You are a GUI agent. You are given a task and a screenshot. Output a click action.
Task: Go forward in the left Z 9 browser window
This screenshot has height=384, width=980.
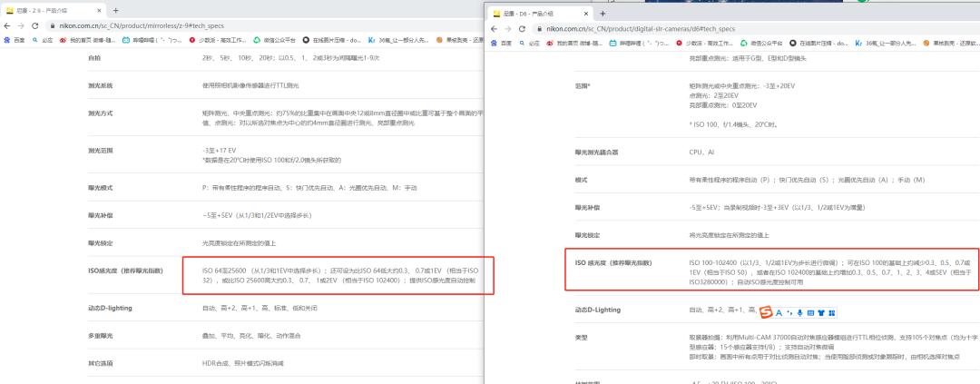pyautogui.click(x=20, y=25)
